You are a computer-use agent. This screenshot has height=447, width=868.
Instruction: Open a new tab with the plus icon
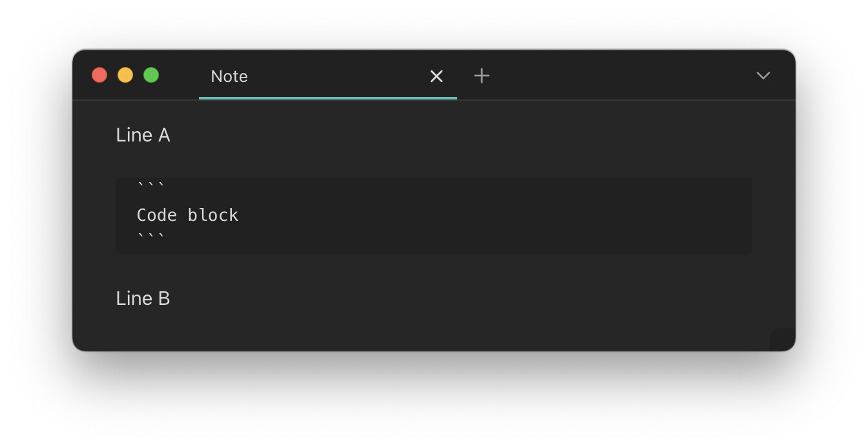[x=482, y=76]
